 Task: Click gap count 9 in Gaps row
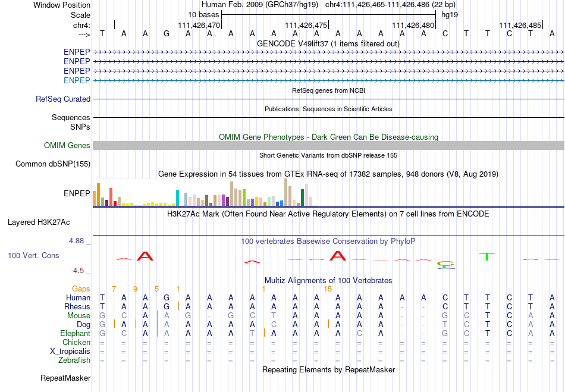coord(135,289)
